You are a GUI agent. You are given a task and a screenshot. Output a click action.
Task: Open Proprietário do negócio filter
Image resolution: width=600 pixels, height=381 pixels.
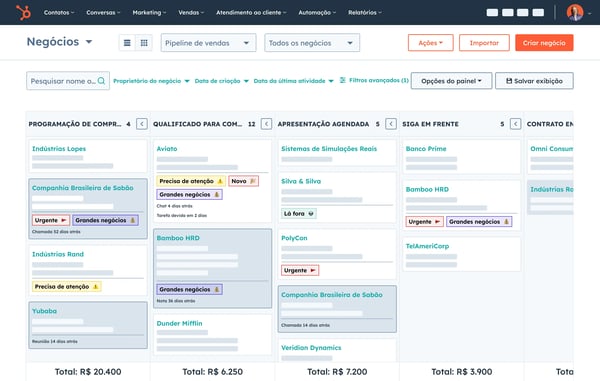tap(151, 81)
